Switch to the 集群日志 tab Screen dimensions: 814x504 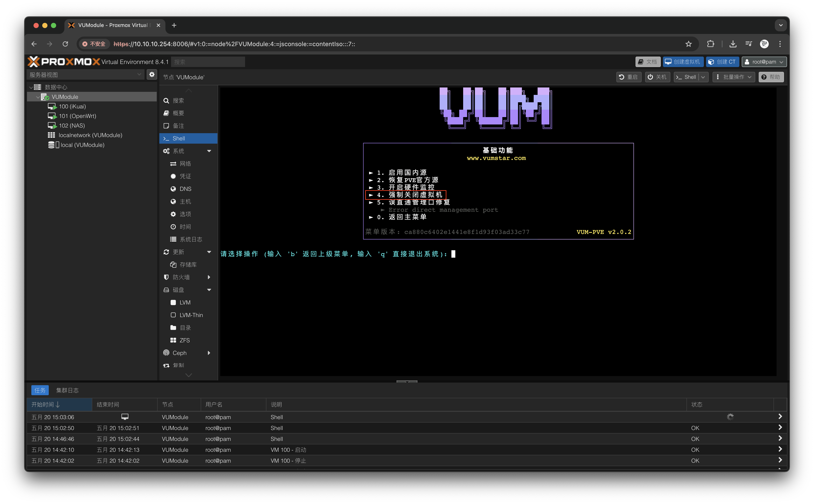(67, 390)
